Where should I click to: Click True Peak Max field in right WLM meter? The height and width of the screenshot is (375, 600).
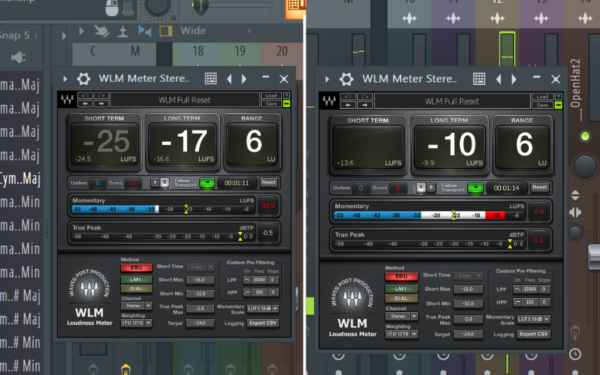[x=468, y=319]
